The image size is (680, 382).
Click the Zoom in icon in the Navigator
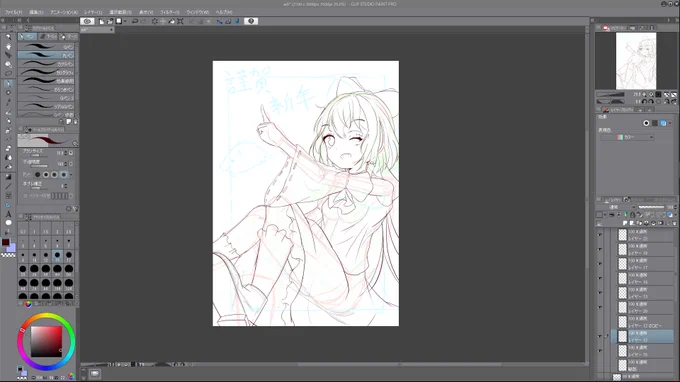(x=651, y=94)
